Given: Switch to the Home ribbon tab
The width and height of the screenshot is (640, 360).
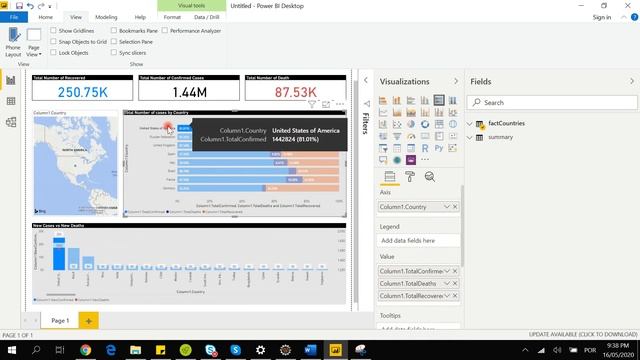Looking at the screenshot, I should (45, 17).
